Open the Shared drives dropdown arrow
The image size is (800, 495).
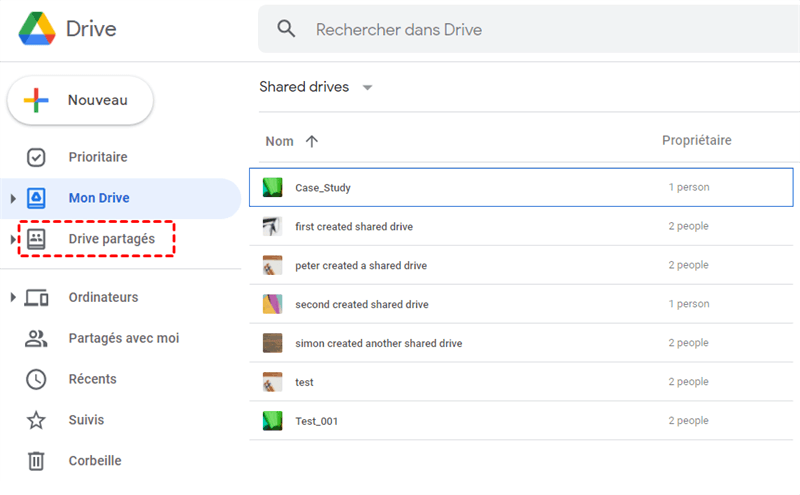click(367, 87)
